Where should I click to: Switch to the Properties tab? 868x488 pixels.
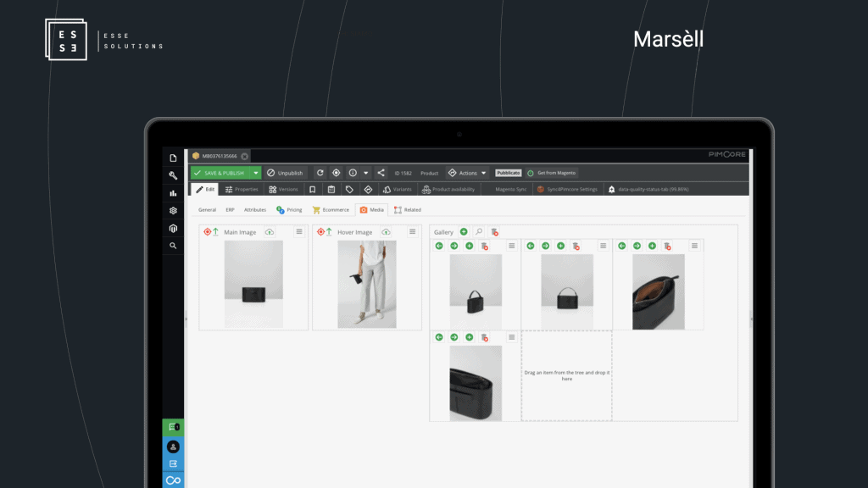coord(242,189)
